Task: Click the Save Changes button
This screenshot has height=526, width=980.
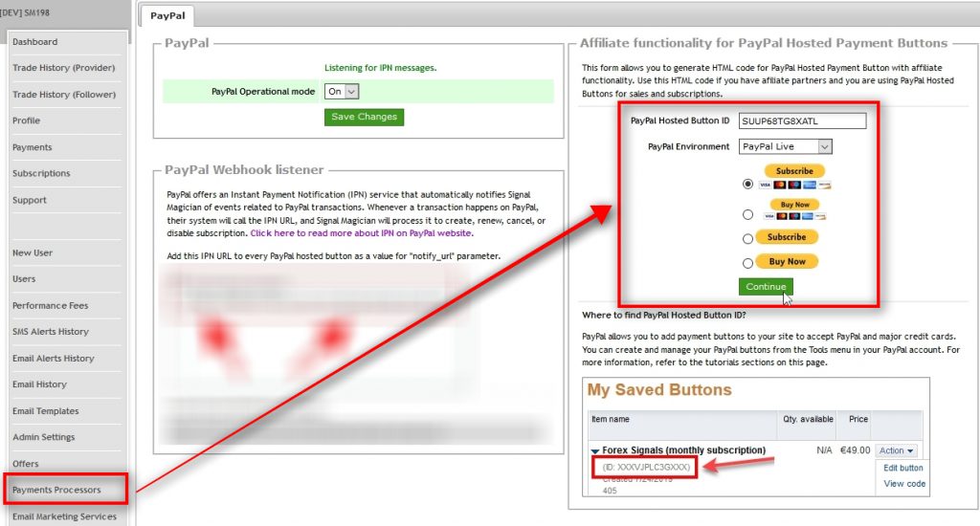Action: (x=364, y=117)
